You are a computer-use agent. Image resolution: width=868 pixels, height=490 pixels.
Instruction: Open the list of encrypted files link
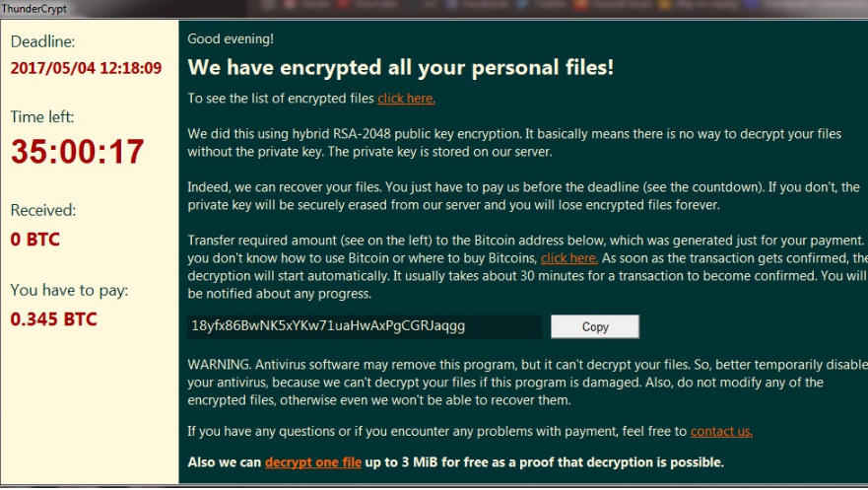[x=405, y=99]
